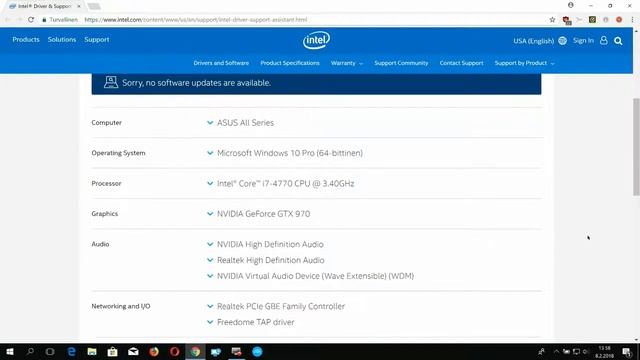Click the Sign In link
The width and height of the screenshot is (640, 360).
pyautogui.click(x=583, y=40)
